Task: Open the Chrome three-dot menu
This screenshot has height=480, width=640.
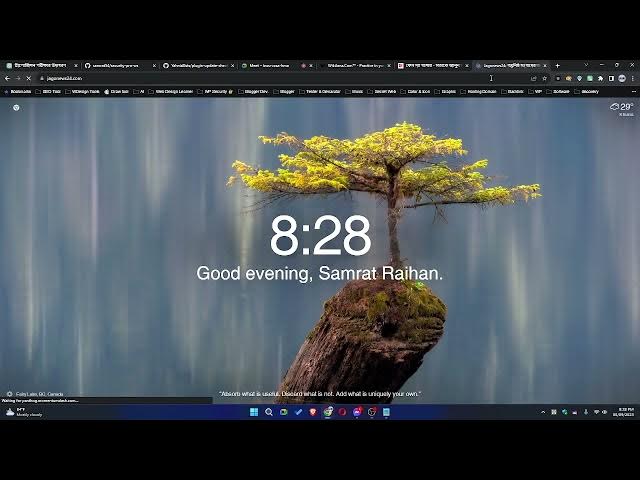Action: [x=633, y=78]
